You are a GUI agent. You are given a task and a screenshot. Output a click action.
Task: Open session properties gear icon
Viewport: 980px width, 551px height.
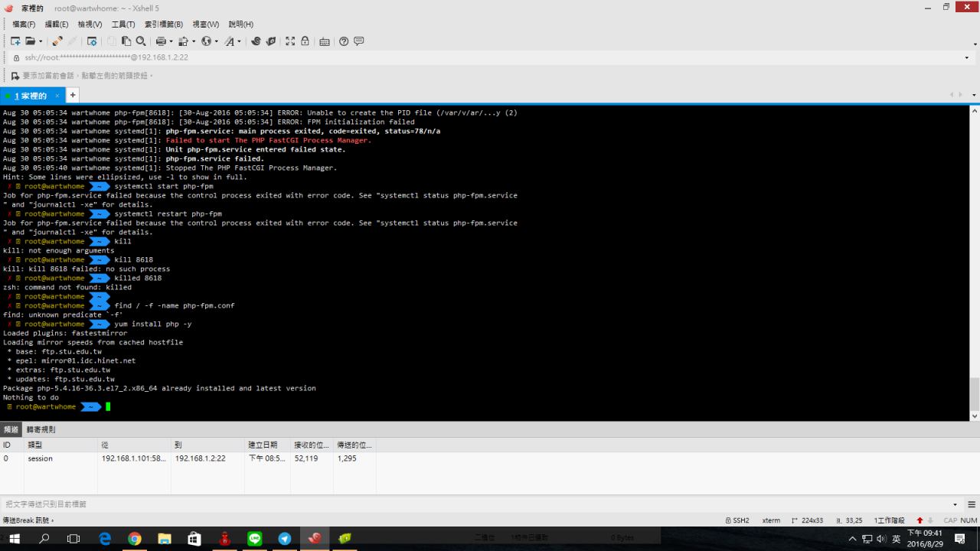[x=92, y=41]
